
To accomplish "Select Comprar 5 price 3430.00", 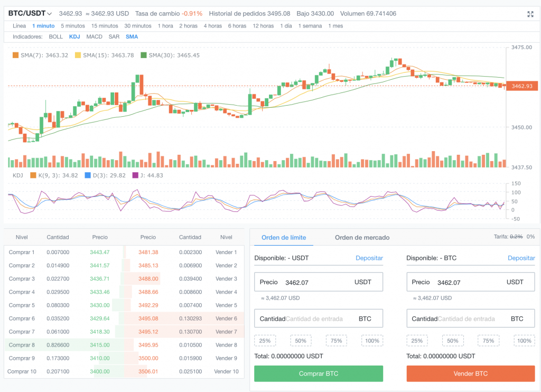I will point(100,305).
